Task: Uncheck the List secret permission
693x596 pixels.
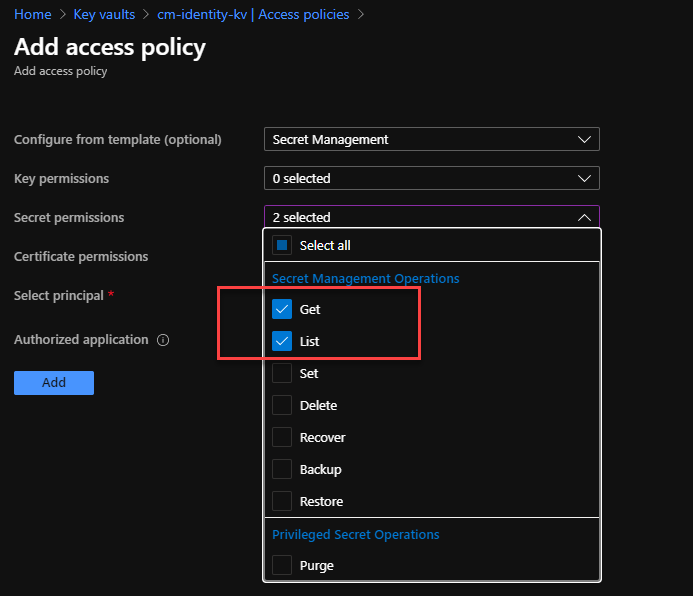Action: 282,342
